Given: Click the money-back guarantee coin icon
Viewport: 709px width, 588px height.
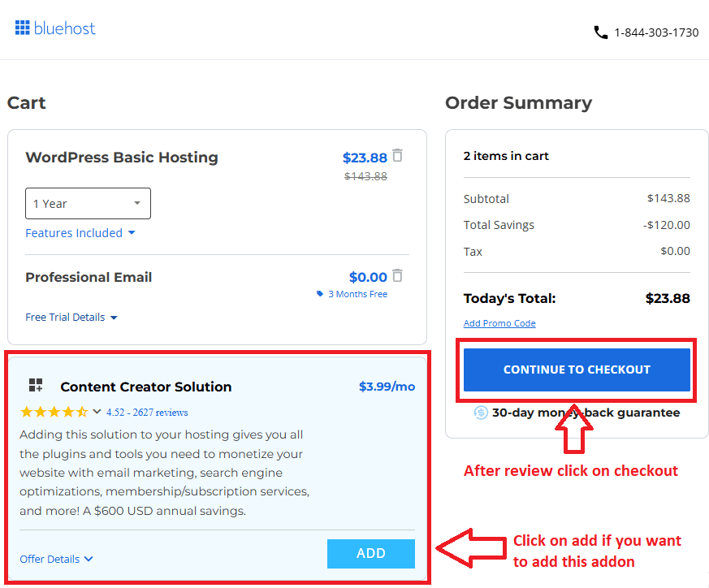Looking at the screenshot, I should point(482,413).
